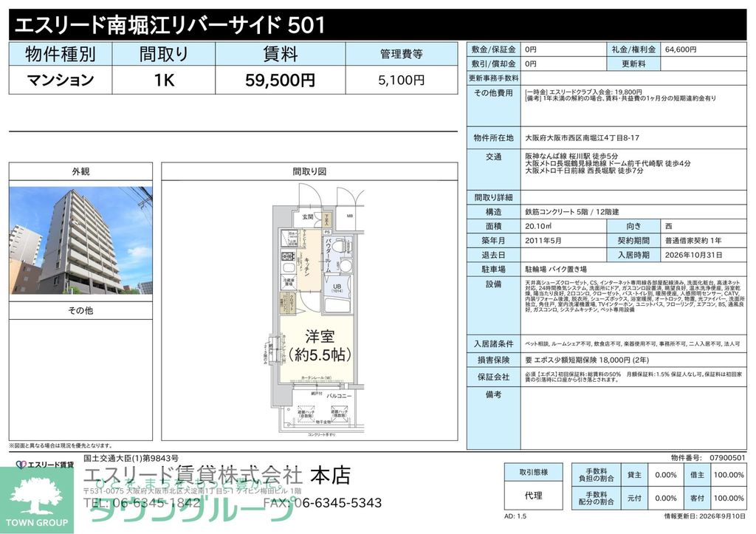Select insurance text エポス少額短期保険 18,000円 (2年)

[x=591, y=360]
